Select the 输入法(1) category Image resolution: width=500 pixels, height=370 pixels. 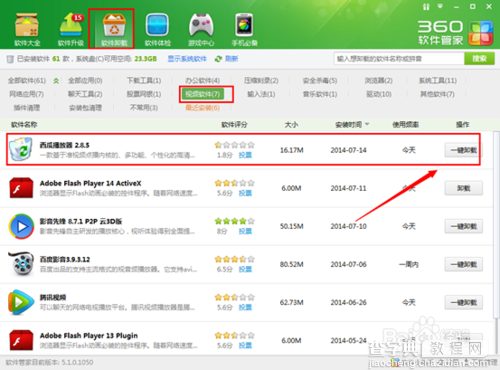[261, 94]
